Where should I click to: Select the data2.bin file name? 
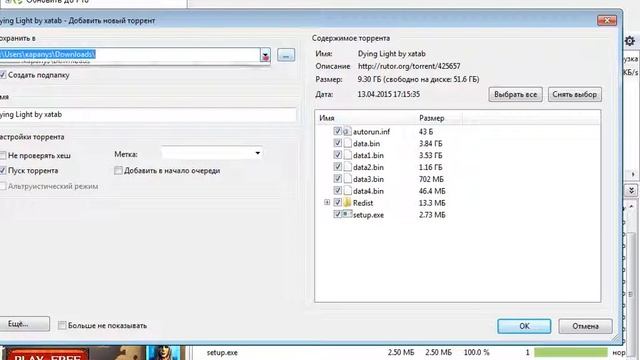pyautogui.click(x=368, y=167)
